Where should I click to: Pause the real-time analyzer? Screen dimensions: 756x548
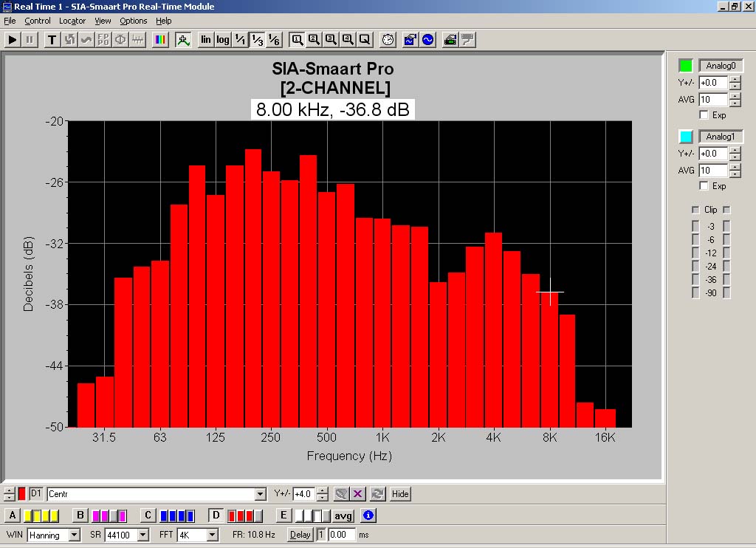pos(30,40)
